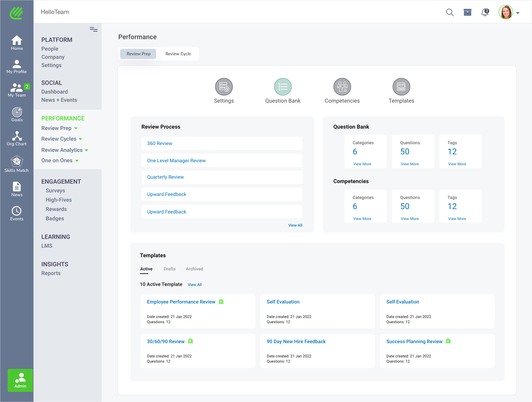Open the Settings circle icon
This screenshot has height=402, width=532.
(224, 87)
